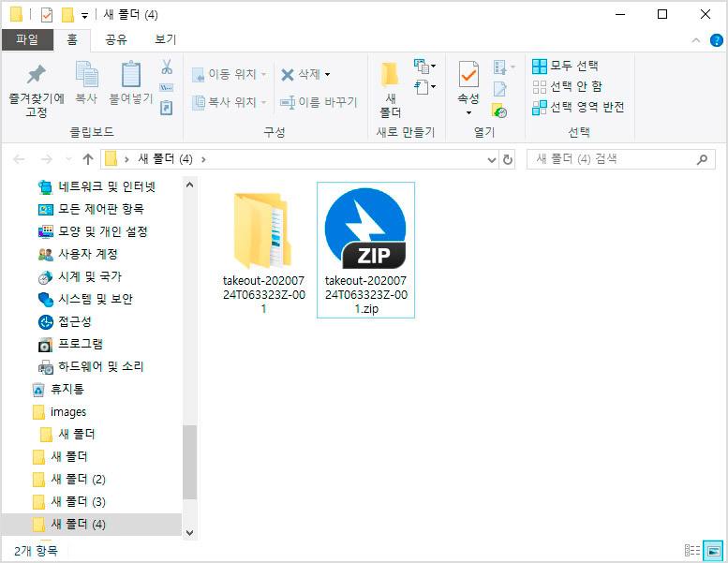Screen dimensions: 728x563
Task: Select 시스템 및 보안 in navigation pane
Action: click(85, 299)
